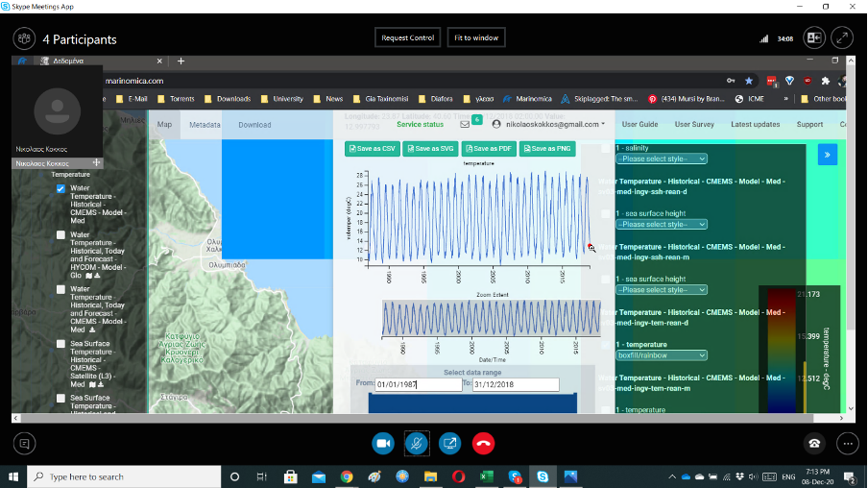868x488 pixels.
Task: Enter full screen view with the arrows icon
Action: click(842, 38)
